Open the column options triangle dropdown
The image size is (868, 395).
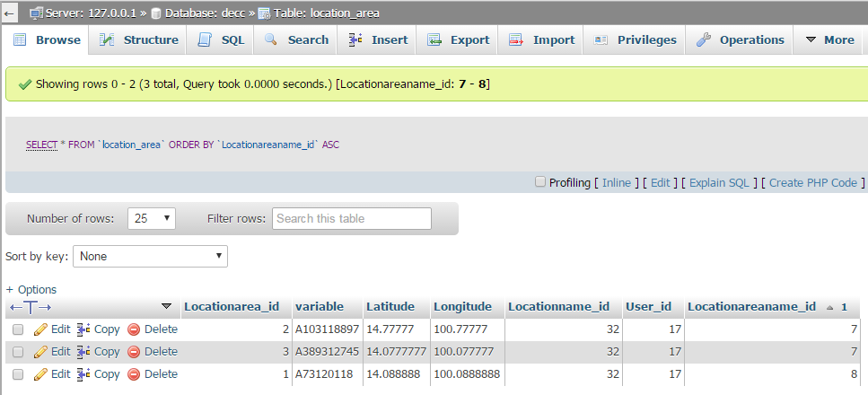tap(166, 306)
